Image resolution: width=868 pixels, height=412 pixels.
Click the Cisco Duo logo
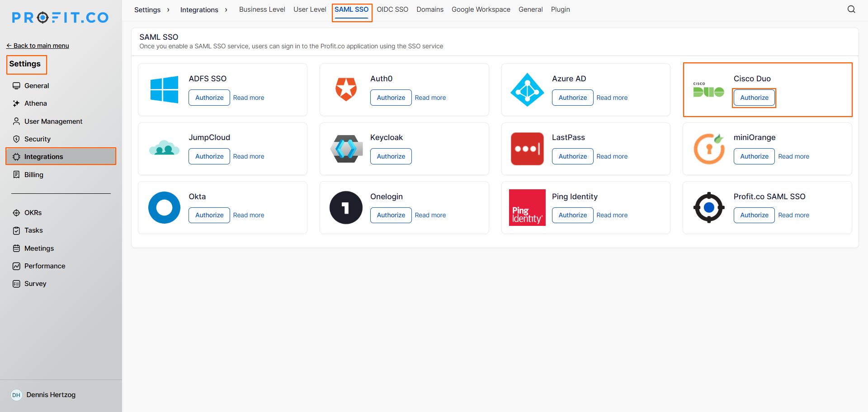(x=708, y=90)
